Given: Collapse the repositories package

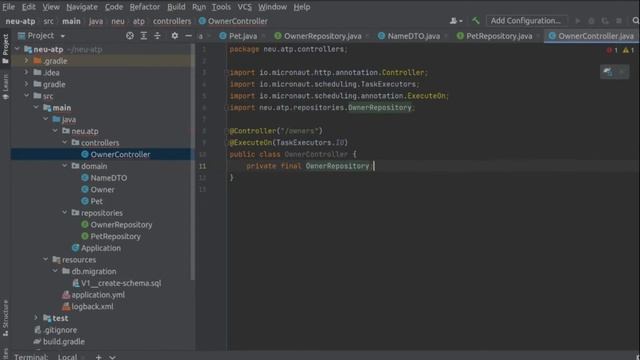Looking at the screenshot, I should coord(64,213).
